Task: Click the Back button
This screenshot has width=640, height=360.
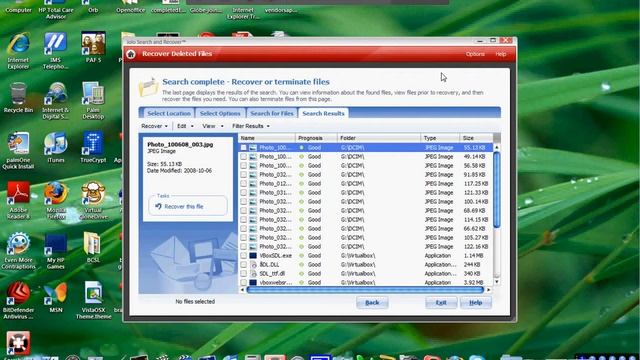Action: (x=372, y=303)
